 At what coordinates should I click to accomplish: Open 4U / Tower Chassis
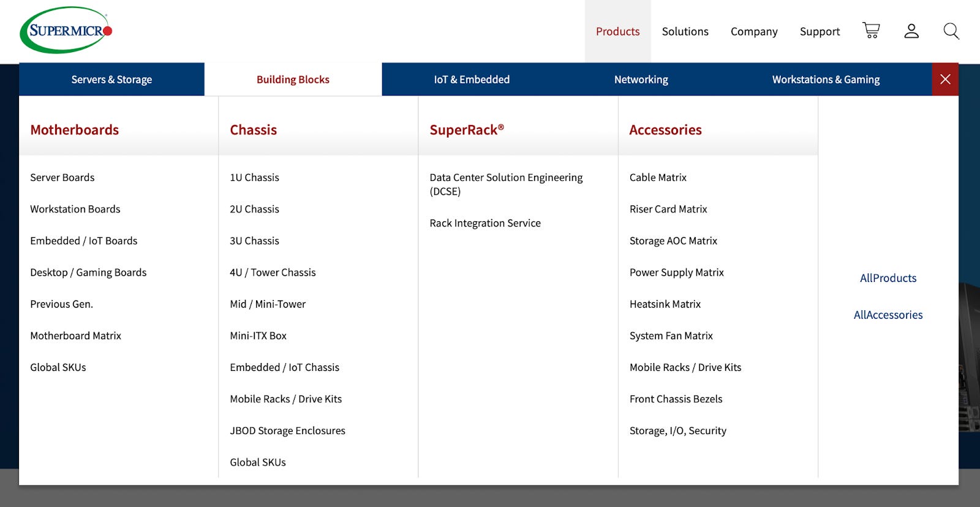[273, 272]
